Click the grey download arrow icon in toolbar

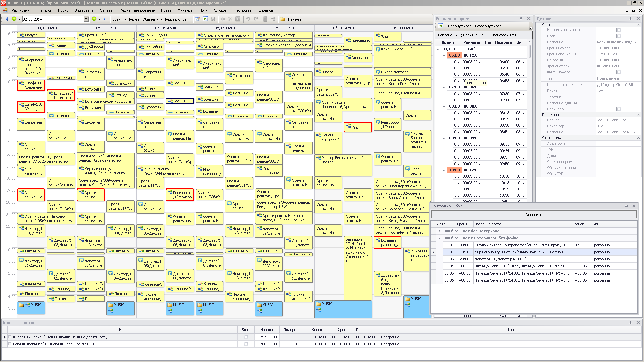(x=238, y=19)
